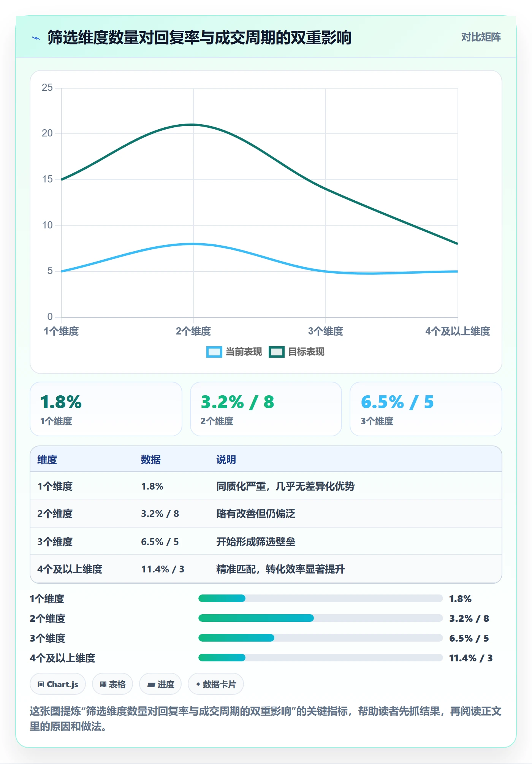532x764 pixels.
Task: Click the 2个维度 progress bar
Action: pyautogui.click(x=320, y=618)
